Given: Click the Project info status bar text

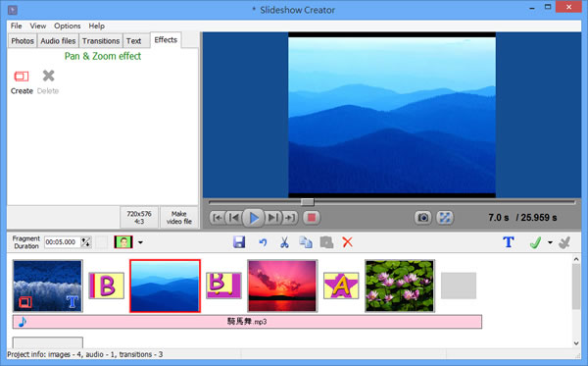Looking at the screenshot, I should coord(85,354).
